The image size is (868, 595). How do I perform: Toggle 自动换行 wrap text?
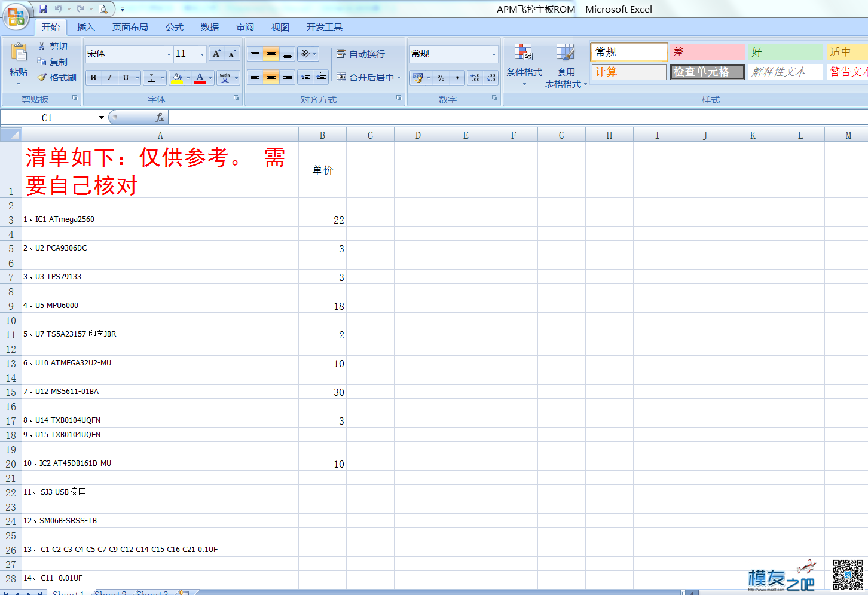(x=361, y=54)
